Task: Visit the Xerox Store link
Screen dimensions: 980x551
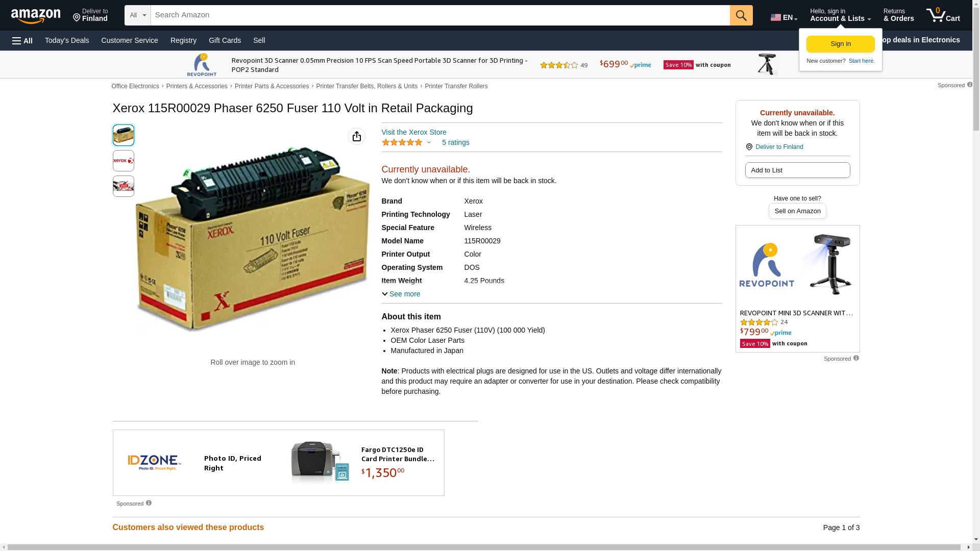Action: pyautogui.click(x=414, y=132)
